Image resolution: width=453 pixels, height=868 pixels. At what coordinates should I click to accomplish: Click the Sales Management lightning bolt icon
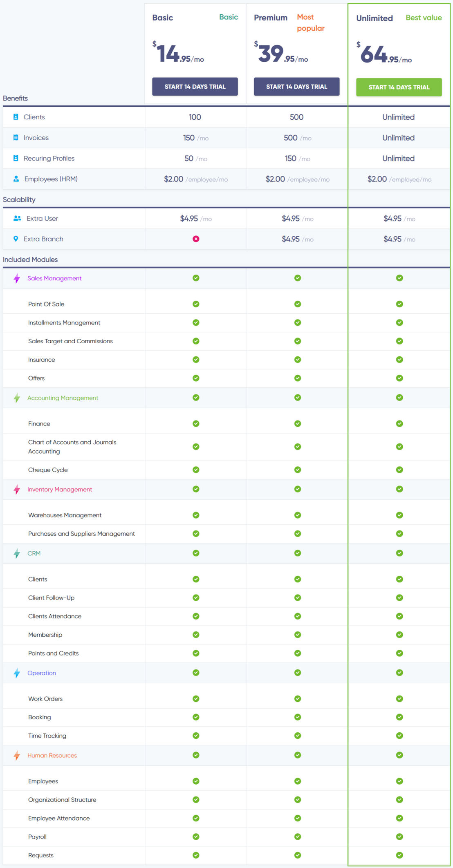tap(17, 278)
